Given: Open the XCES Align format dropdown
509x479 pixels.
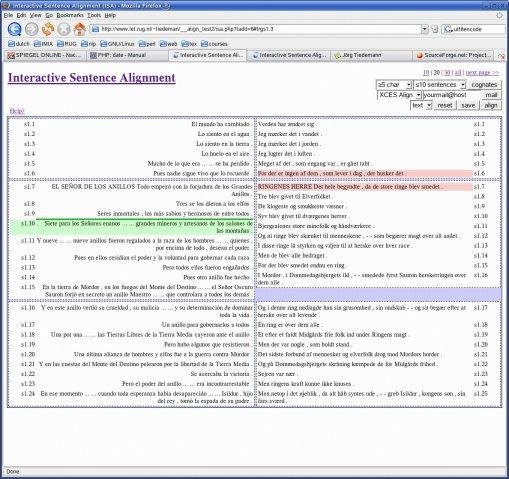Looking at the screenshot, I should (x=399, y=95).
